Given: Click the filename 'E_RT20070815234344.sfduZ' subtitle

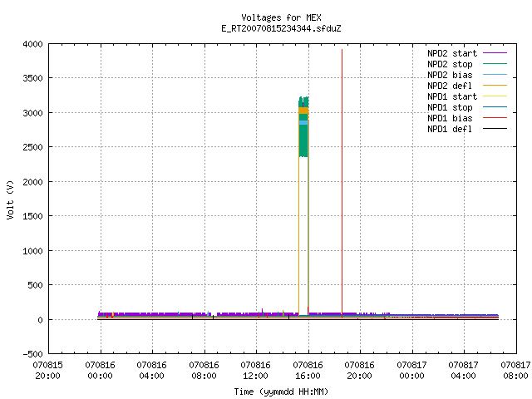Looking at the screenshot, I should click(x=281, y=28).
